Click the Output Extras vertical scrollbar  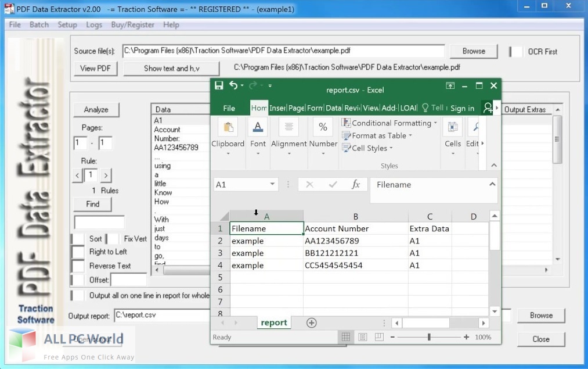coord(558,184)
